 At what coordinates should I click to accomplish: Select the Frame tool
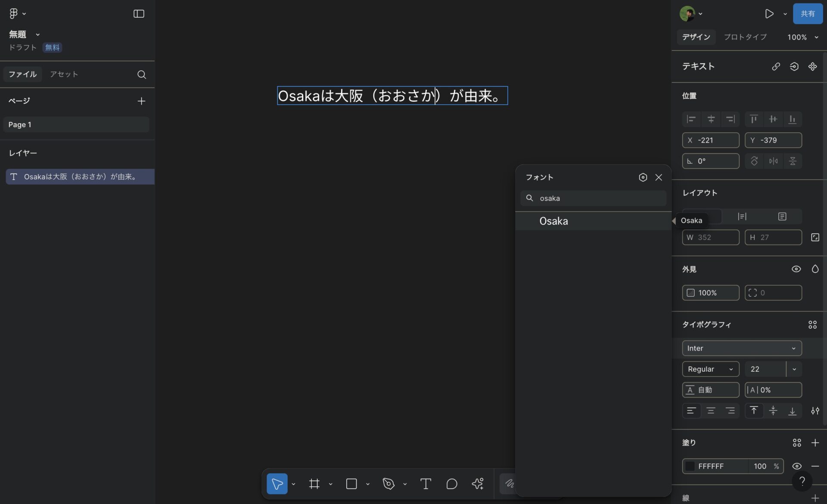(x=314, y=484)
